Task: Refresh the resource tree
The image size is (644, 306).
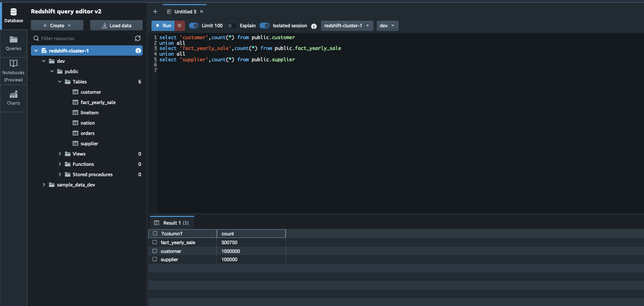Action: (x=138, y=38)
